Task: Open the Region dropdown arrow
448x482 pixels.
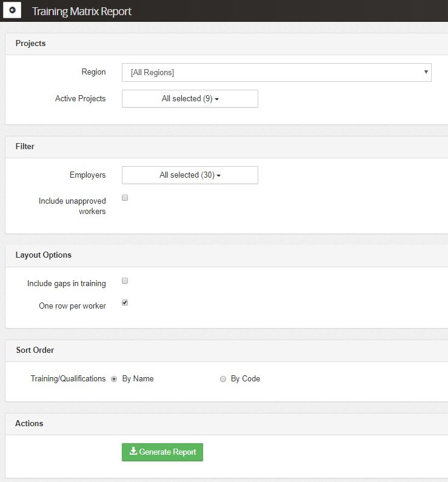Action: coord(427,72)
